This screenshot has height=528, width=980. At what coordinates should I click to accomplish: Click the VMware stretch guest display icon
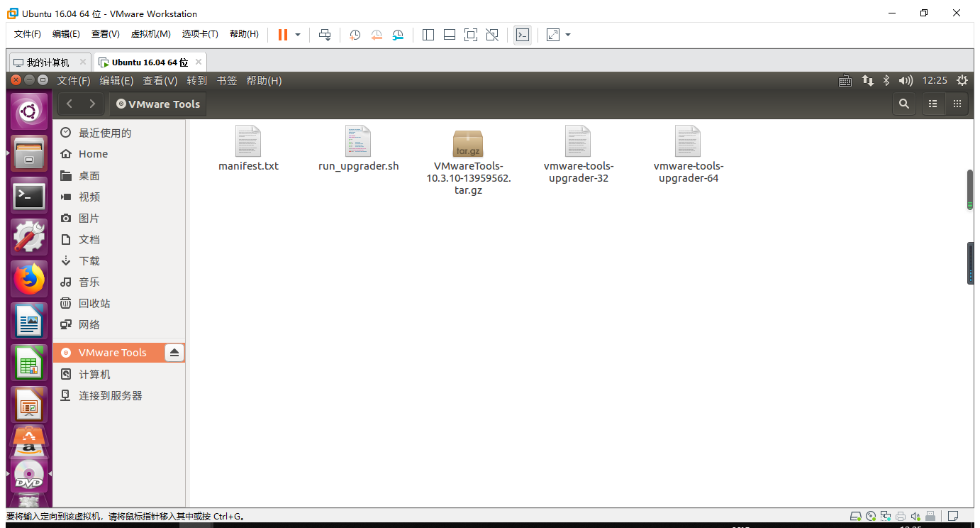[x=553, y=35]
